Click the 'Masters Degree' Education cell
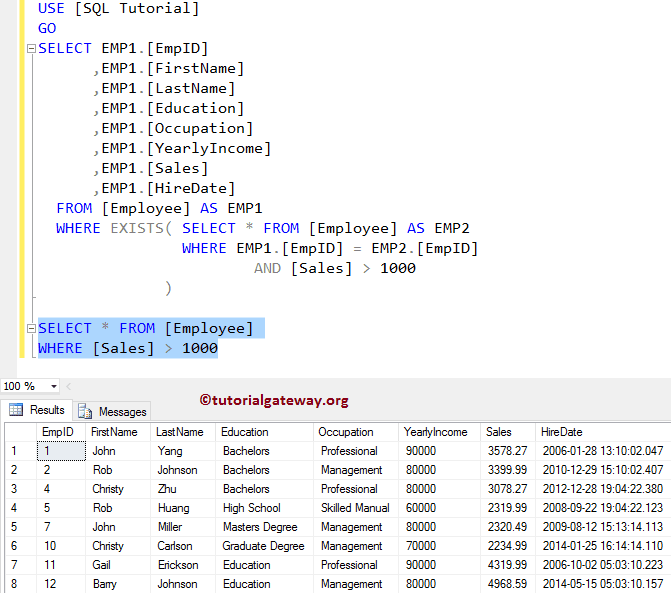The image size is (671, 593). [x=264, y=527]
